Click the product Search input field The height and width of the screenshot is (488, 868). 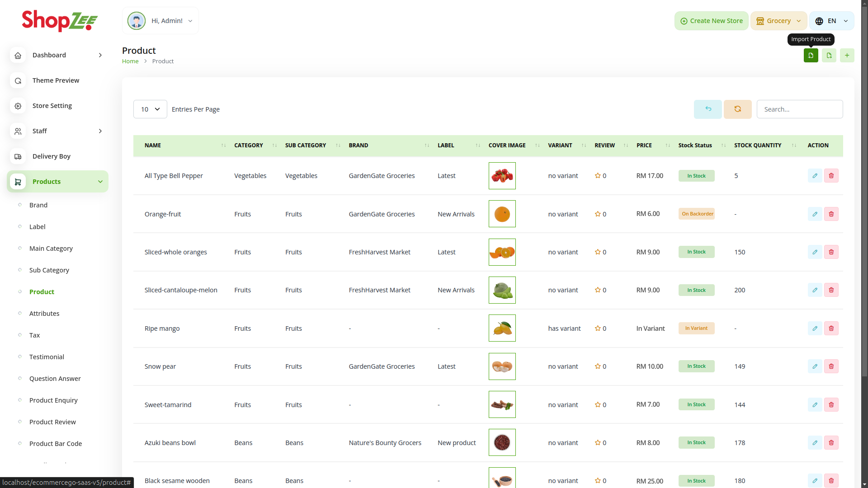click(799, 109)
